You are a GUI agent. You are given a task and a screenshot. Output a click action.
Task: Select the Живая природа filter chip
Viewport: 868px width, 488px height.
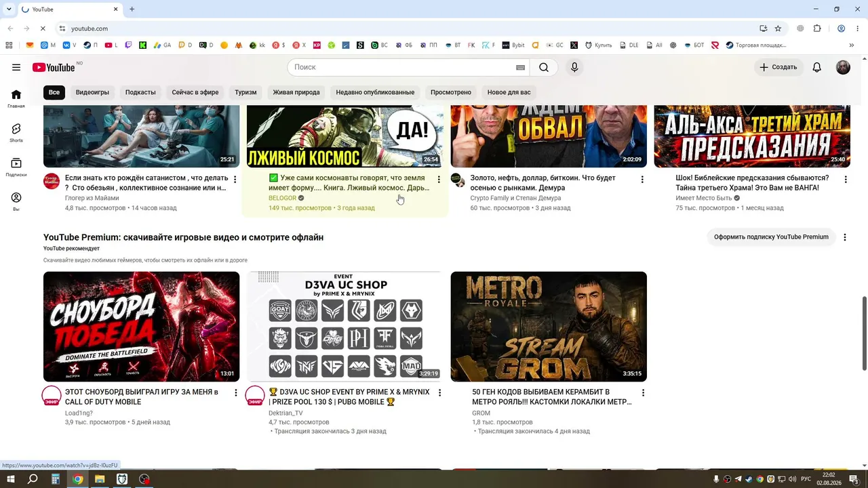click(x=296, y=92)
